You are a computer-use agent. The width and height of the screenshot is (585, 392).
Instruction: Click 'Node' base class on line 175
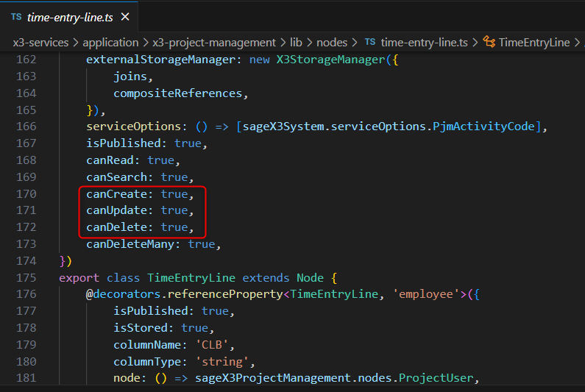(310, 278)
